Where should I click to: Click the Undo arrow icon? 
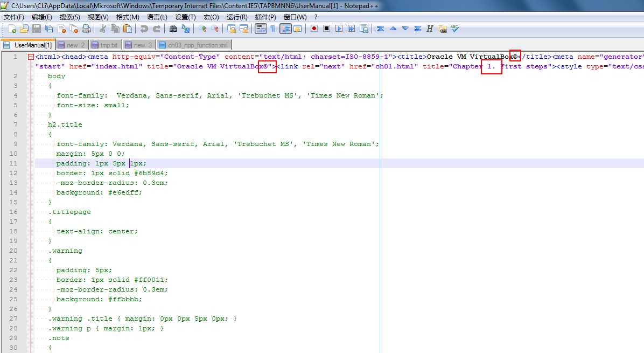click(144, 29)
